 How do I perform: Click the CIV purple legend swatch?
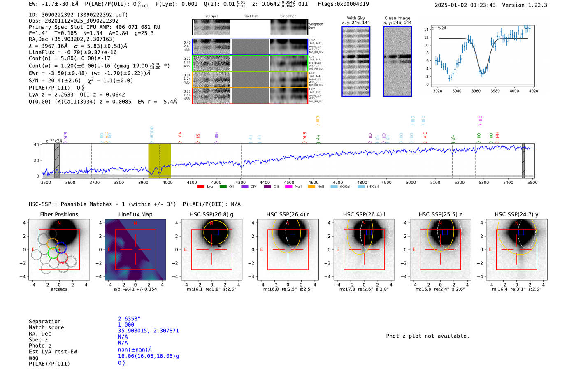point(245,187)
